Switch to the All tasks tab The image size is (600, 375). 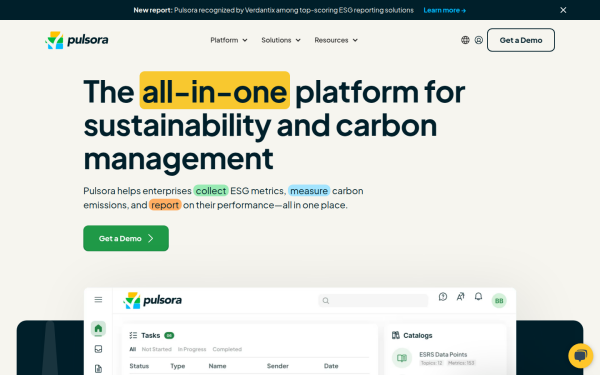(x=133, y=349)
